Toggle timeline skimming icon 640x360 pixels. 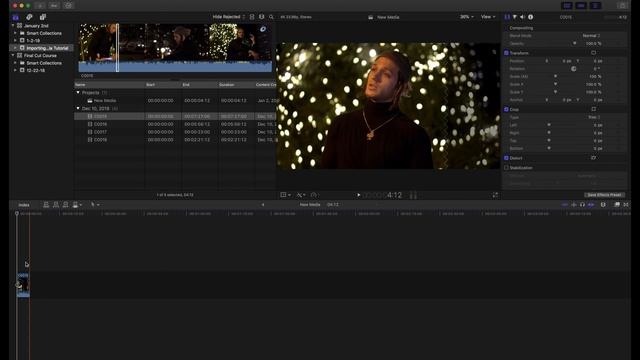click(x=565, y=204)
